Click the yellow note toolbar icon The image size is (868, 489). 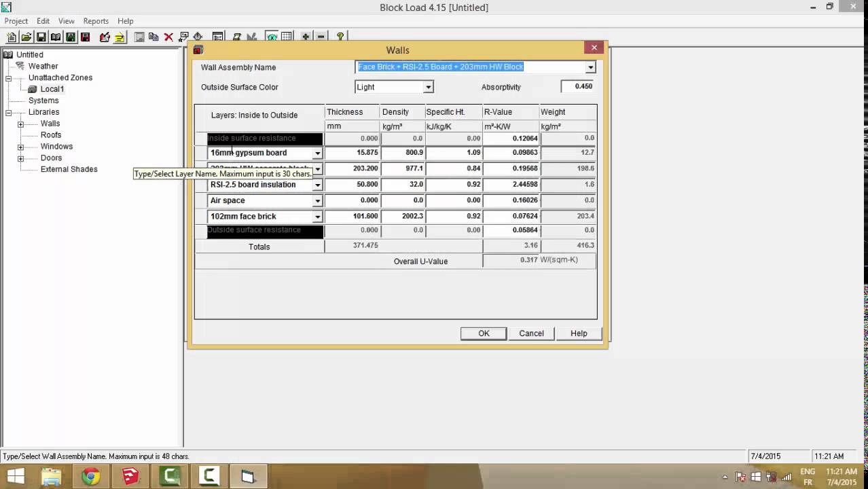click(120, 37)
